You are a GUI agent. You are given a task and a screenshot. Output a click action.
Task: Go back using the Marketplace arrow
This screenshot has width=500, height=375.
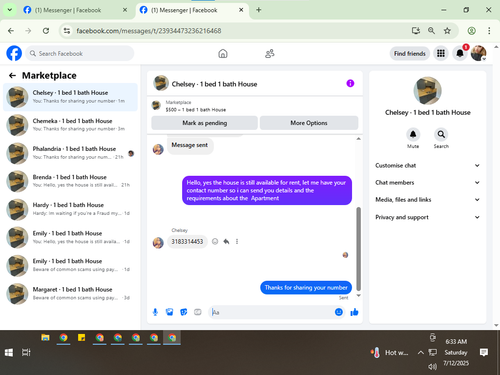[x=12, y=76]
